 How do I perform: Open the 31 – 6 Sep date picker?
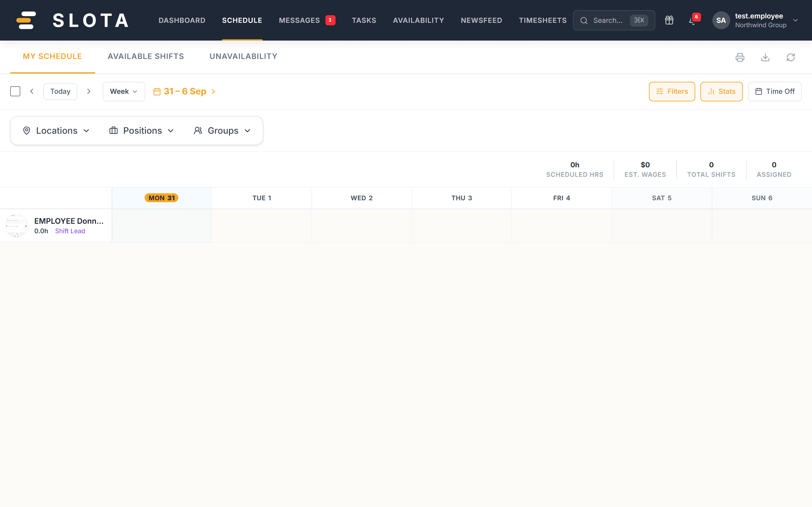point(185,92)
